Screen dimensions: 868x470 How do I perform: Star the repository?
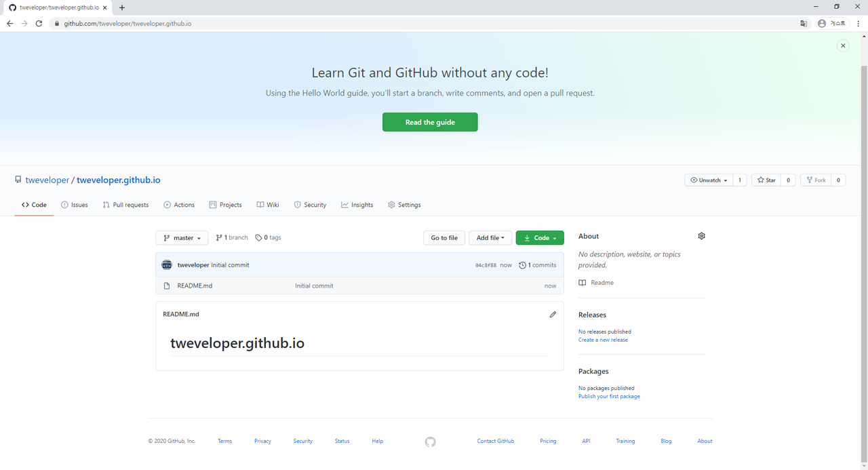[767, 180]
